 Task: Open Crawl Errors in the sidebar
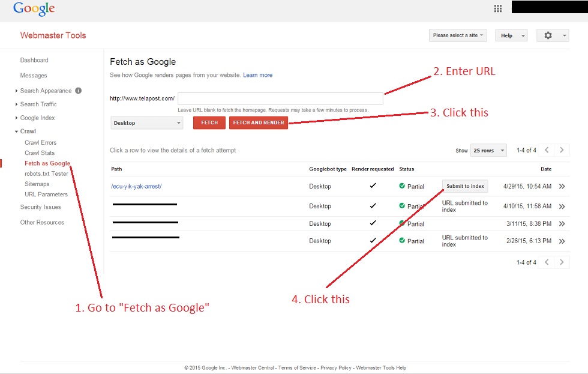[x=41, y=142]
